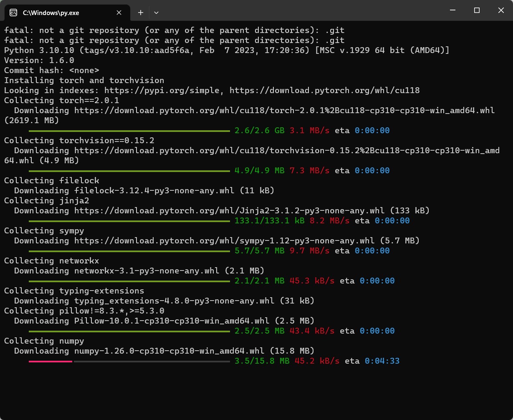Viewport: 513px width, 420px height.
Task: Click the 'Collecting torchvision==0.15.2' line
Action: point(79,141)
